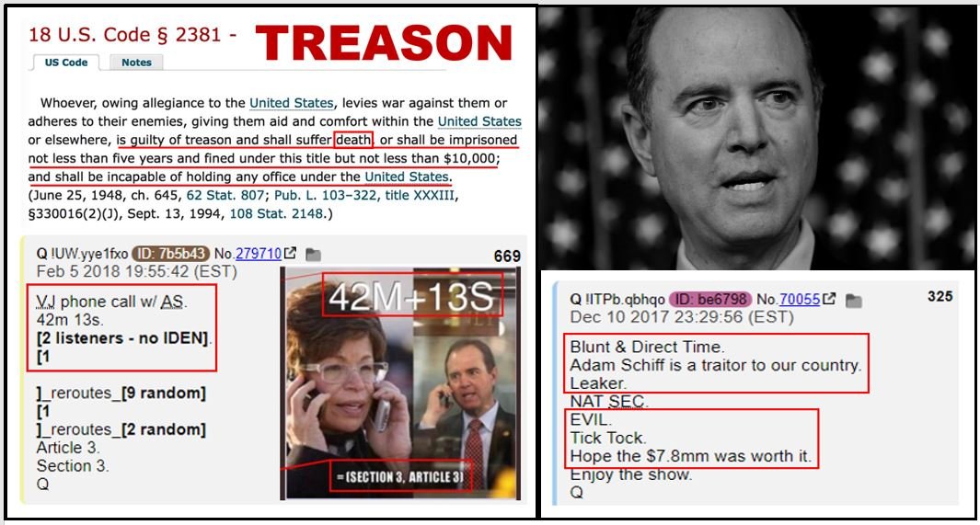
Task: Open the external link icon beside post No.279710
Action: pyautogui.click(x=290, y=253)
